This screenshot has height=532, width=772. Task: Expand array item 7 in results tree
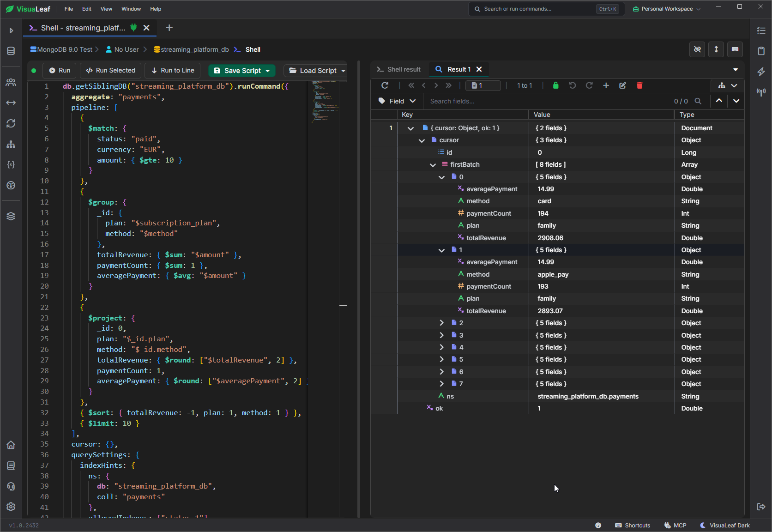441,384
